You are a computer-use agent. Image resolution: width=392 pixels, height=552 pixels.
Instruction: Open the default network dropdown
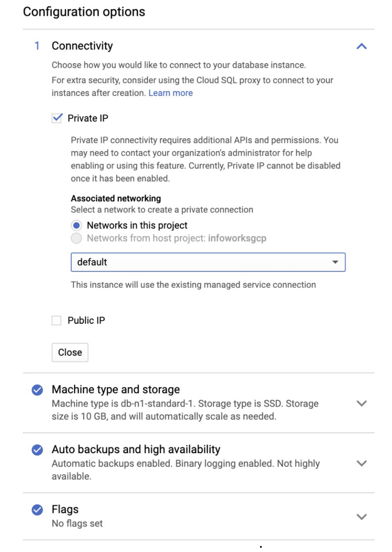pos(208,262)
